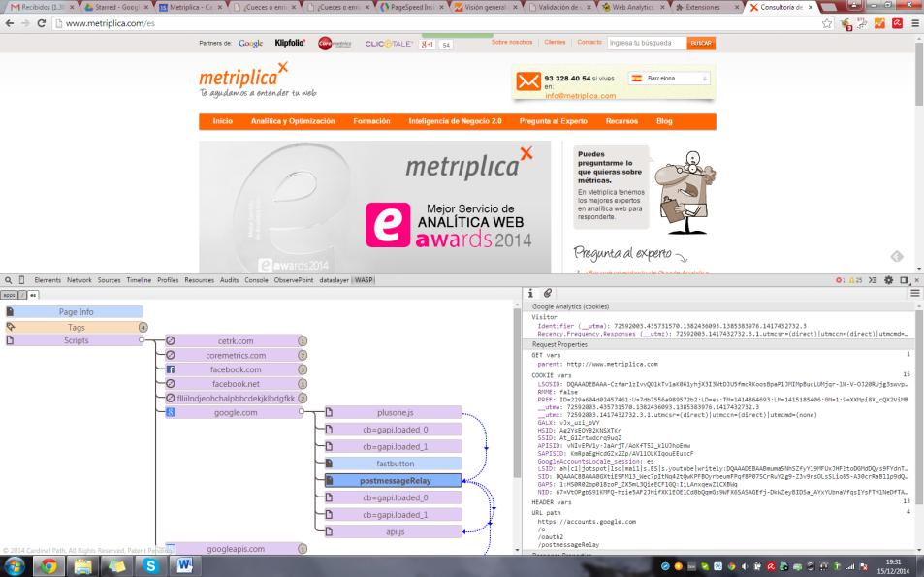Toggle the device mode phone icon
Viewport: 924px width, 577px height.
(x=21, y=280)
